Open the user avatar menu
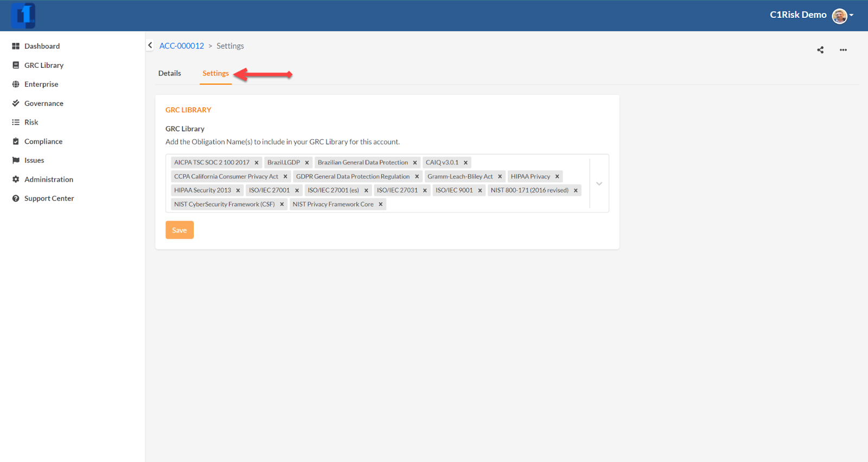 (839, 16)
